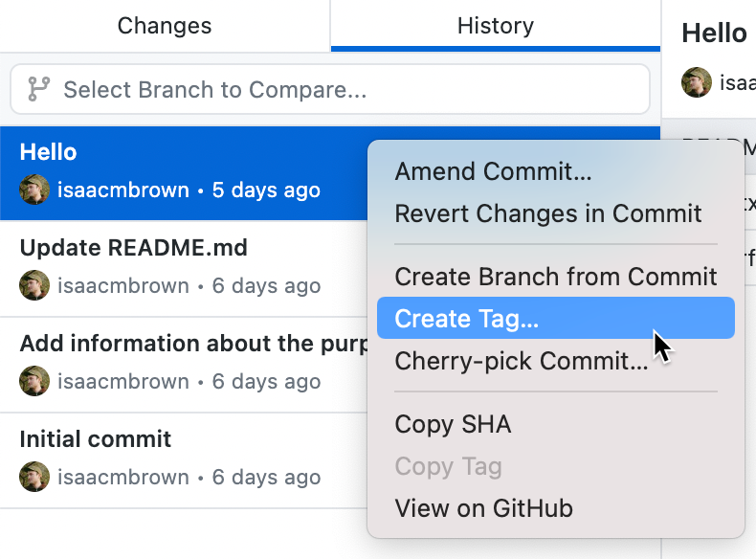Select Revert Changes in Commit
This screenshot has width=756, height=559.
pos(548,212)
